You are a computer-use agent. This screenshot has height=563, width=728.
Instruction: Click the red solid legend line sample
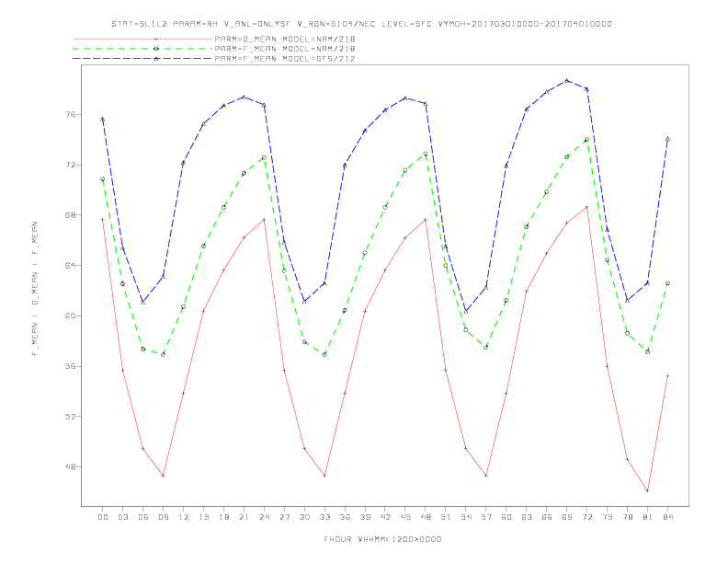click(x=142, y=39)
